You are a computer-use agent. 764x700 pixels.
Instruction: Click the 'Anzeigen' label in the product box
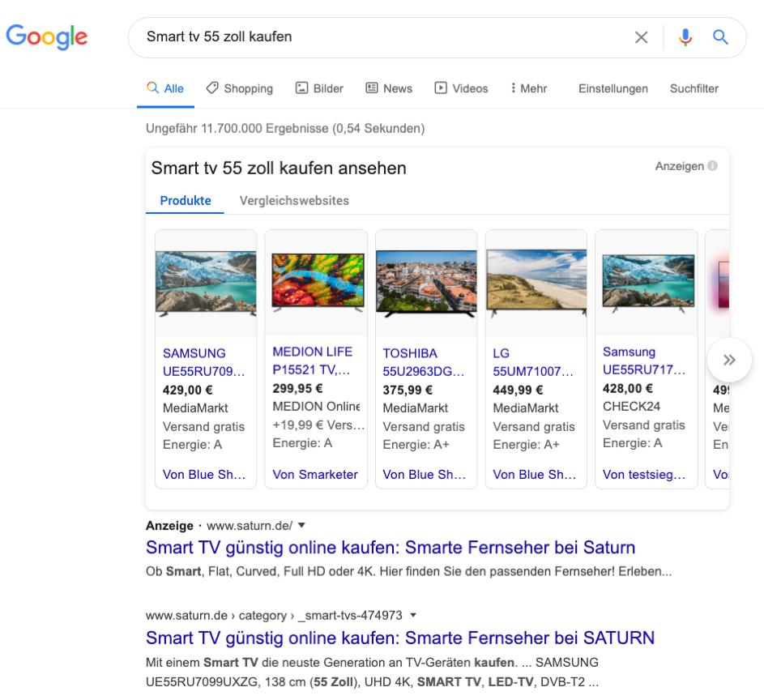coord(679,166)
